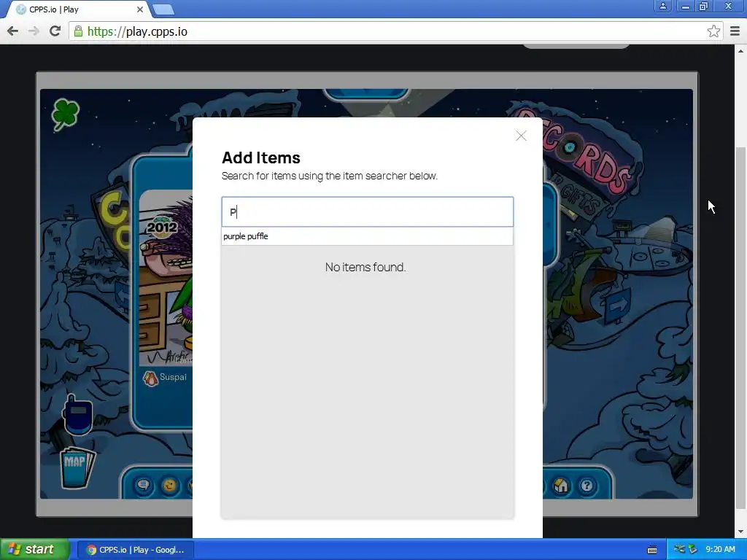Click the scroll down arrow on page

tap(740, 532)
